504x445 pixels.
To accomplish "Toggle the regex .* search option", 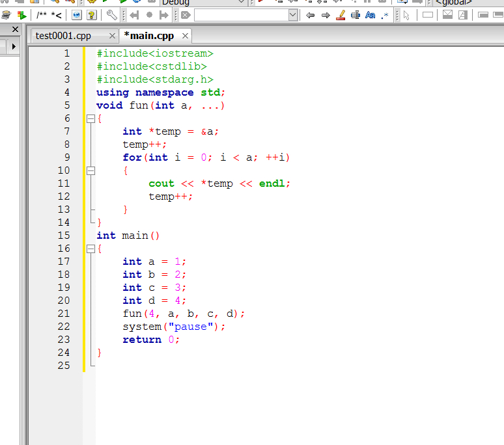I will point(385,15).
